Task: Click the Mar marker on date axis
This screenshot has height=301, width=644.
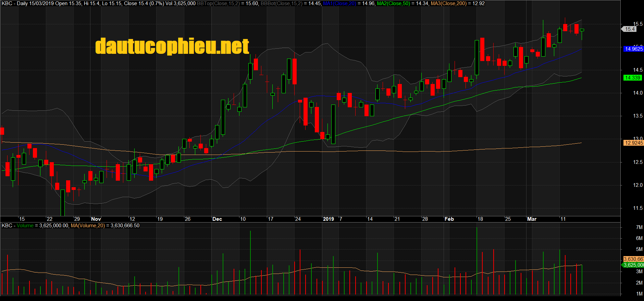Action: coord(532,219)
